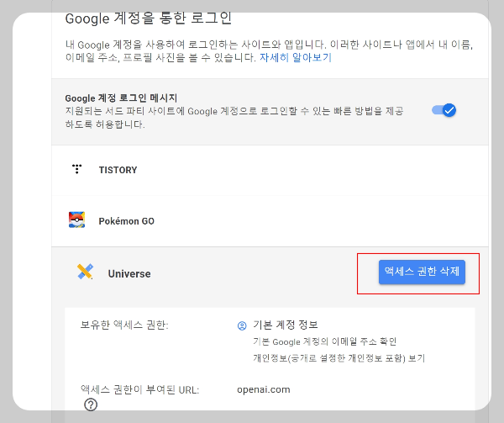This screenshot has height=423, width=504.
Task: Open the help question mark icon
Action: click(91, 404)
